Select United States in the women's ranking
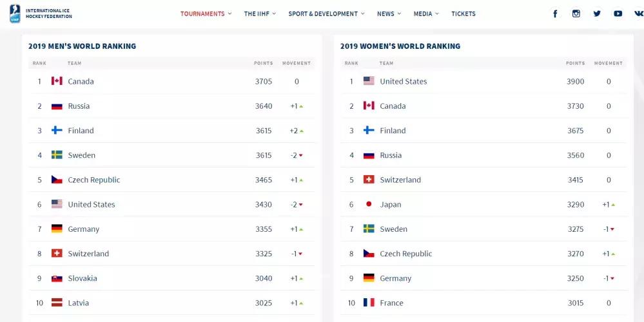Viewport: 644px width, 322px height. [x=403, y=81]
